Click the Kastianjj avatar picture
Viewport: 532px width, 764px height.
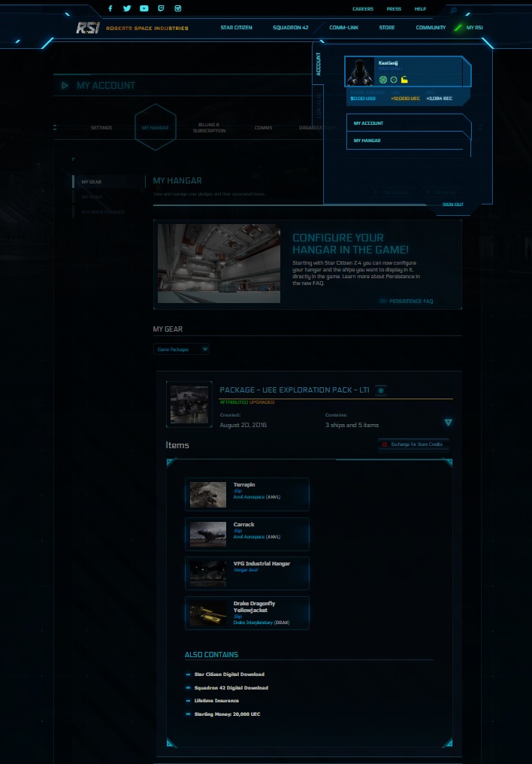click(x=360, y=71)
